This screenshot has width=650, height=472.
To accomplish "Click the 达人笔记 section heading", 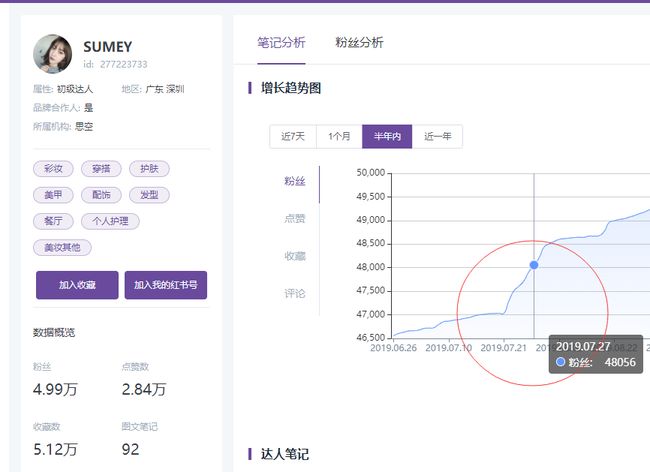I will (285, 454).
